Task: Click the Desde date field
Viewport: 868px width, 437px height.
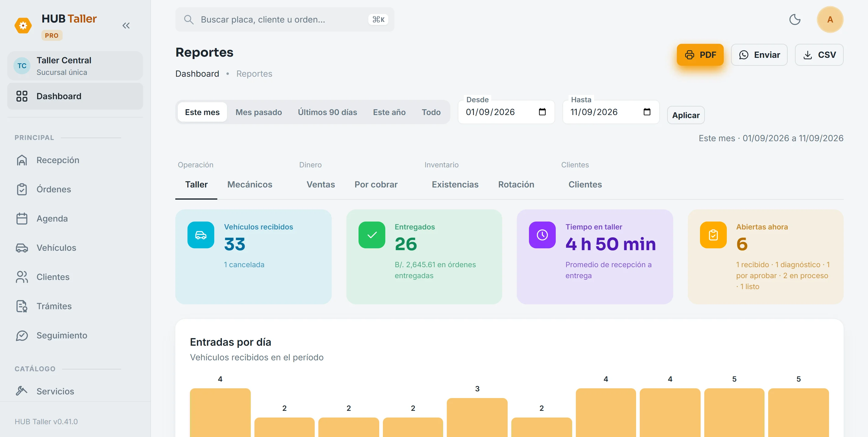Action: [506, 112]
